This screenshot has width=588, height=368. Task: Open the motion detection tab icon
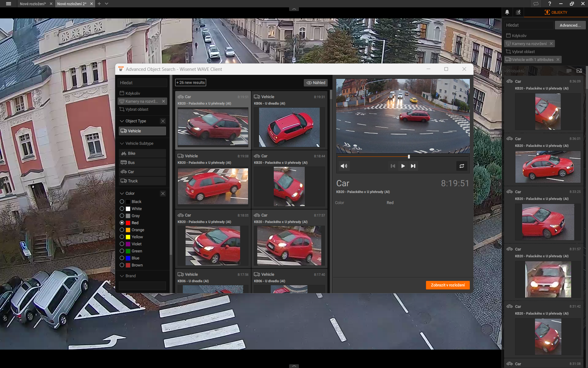click(518, 12)
